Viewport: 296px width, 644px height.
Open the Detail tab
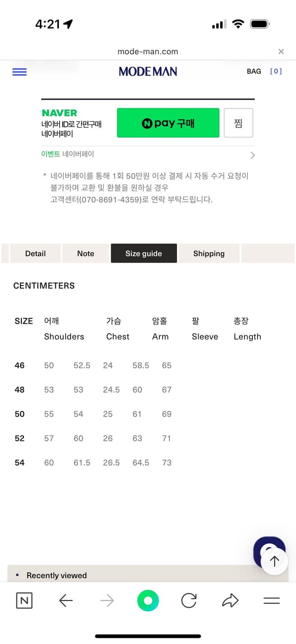(35, 253)
